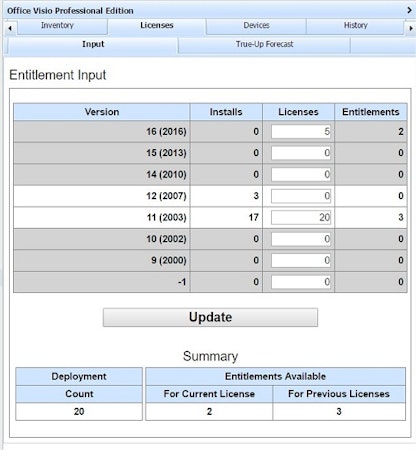
Task: Select the Input sub-tab
Action: [x=93, y=45]
